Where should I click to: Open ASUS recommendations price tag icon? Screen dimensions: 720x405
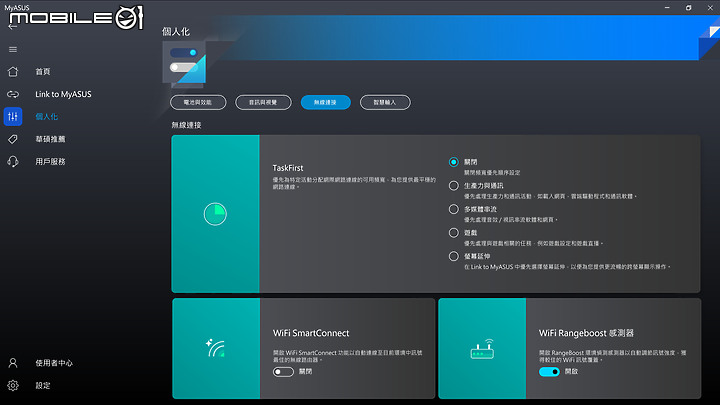(x=13, y=139)
